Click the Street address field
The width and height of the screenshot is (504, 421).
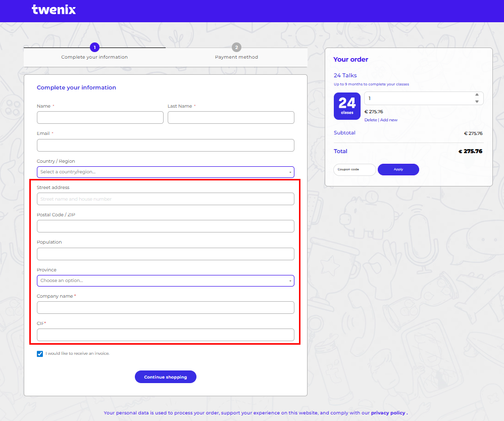pyautogui.click(x=165, y=199)
